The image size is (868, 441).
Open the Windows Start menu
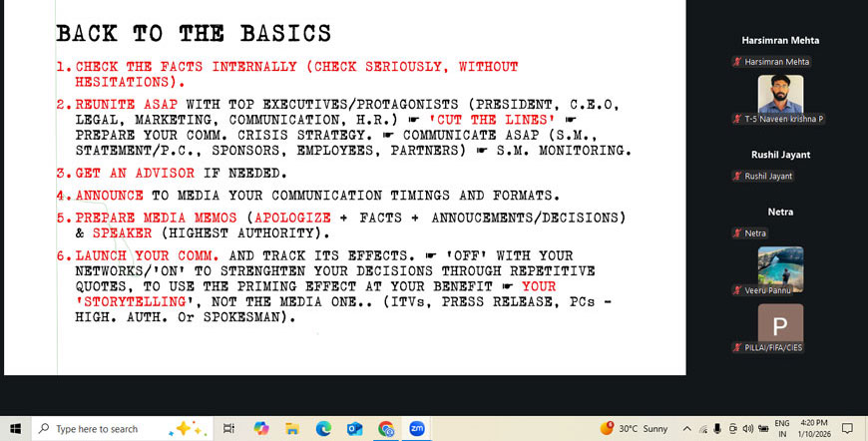pos(14,428)
